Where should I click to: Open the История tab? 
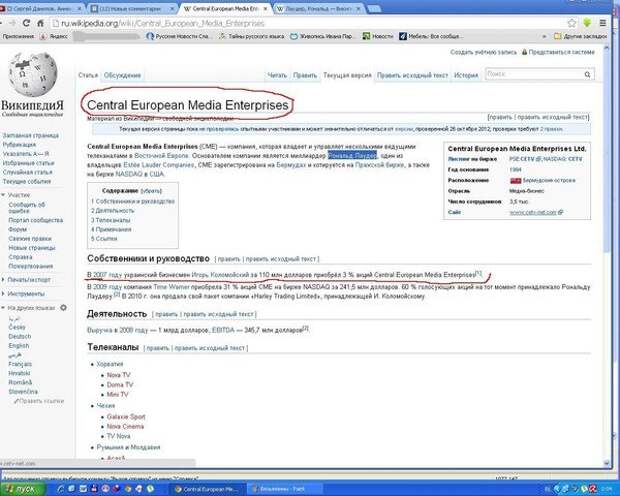click(x=466, y=75)
